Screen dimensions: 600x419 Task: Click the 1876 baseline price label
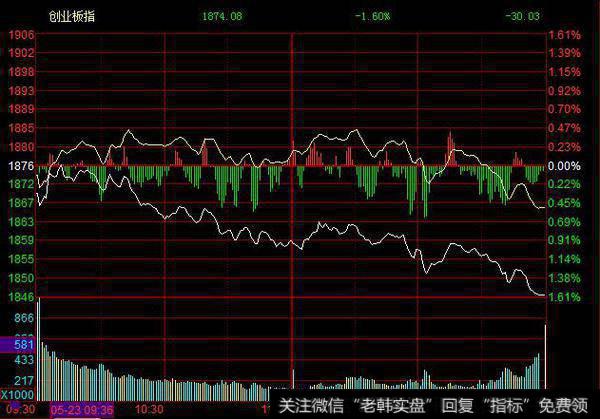pyautogui.click(x=21, y=166)
